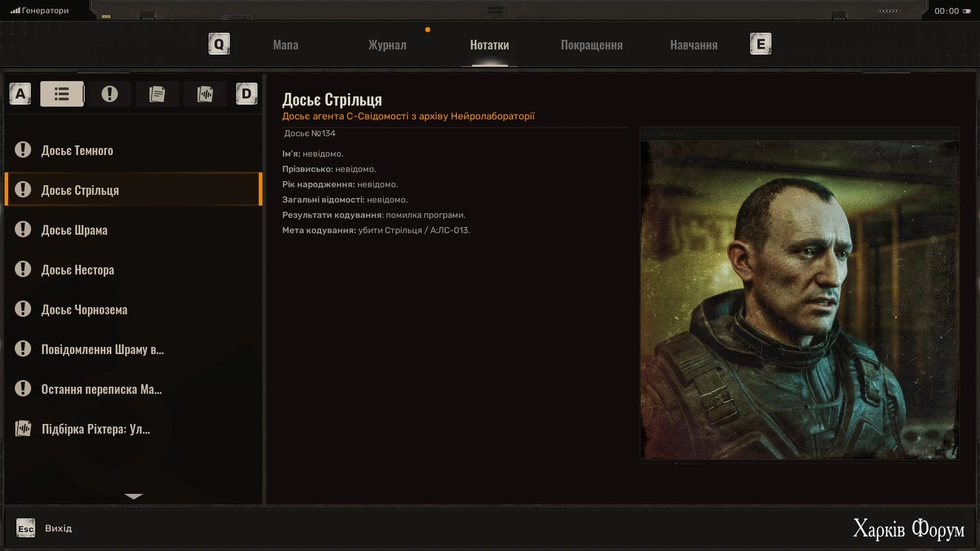The image size is (980, 551).
Task: Click the Досьє Стрільця heading
Action: pyautogui.click(x=332, y=99)
